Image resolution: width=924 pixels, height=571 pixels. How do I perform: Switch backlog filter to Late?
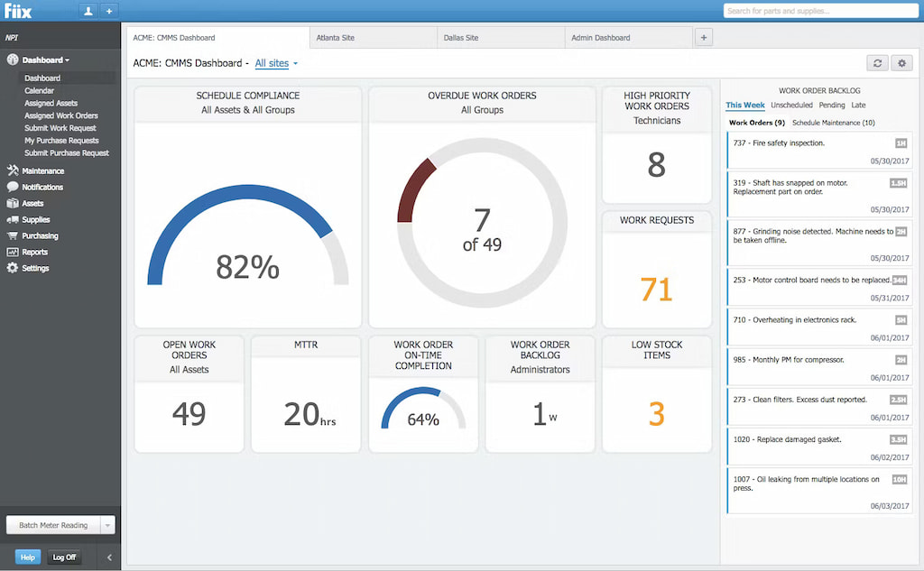point(857,105)
